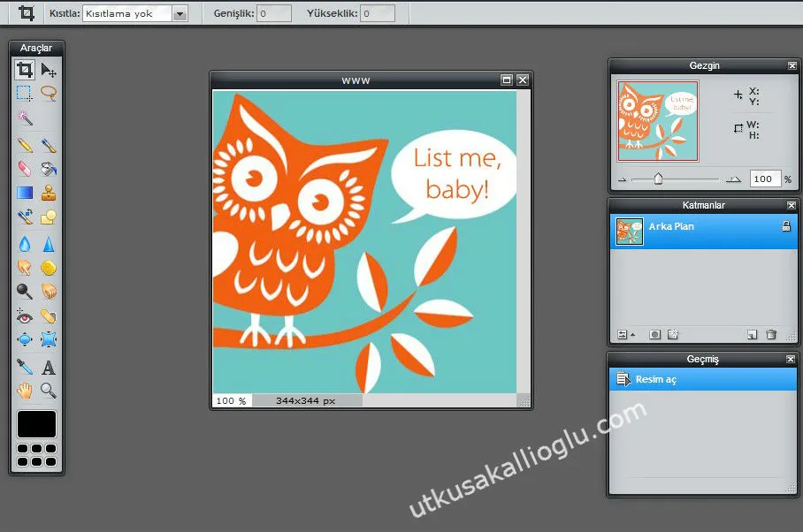
Task: Select the Pinch tool
Action: click(x=49, y=339)
